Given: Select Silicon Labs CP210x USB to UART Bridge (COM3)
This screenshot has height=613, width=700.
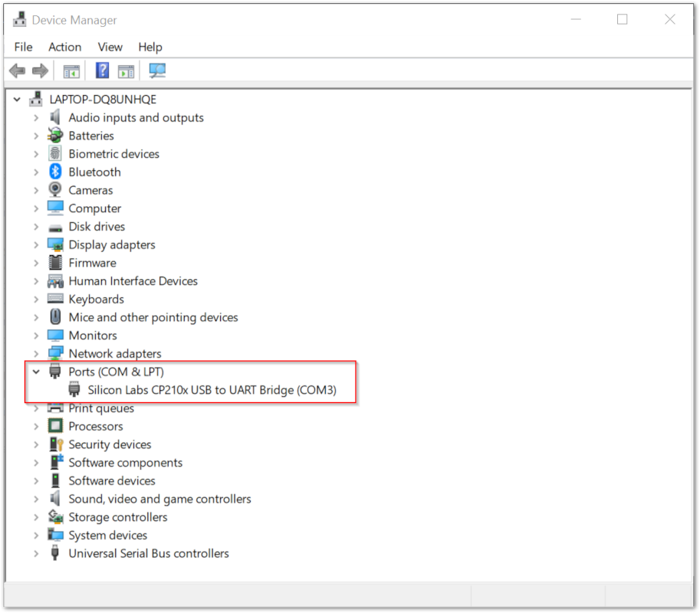Looking at the screenshot, I should coord(212,390).
